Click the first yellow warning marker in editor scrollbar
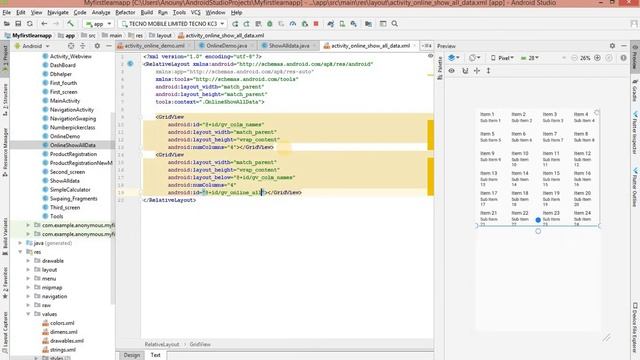This screenshot has height=360, width=640. tap(430, 75)
